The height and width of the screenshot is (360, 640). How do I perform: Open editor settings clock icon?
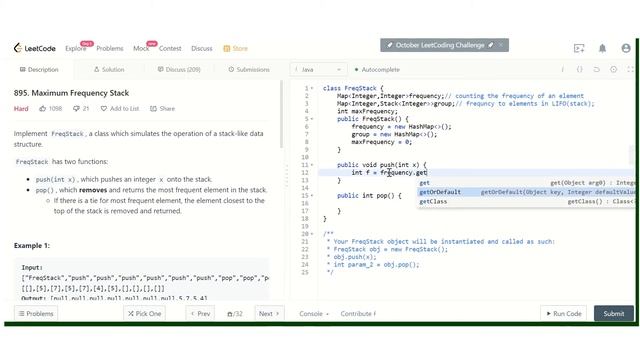click(613, 69)
